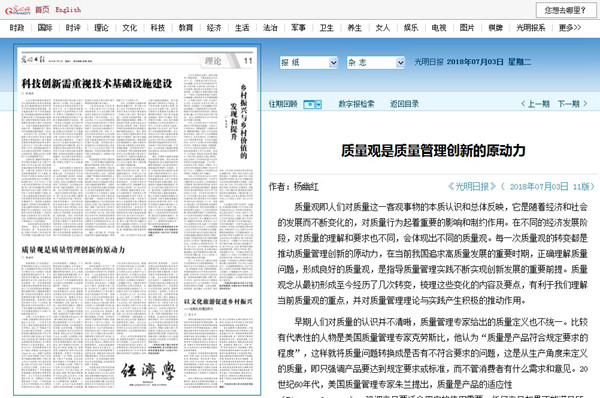Click the author name 杨幽红
Image resolution: width=600 pixels, height=398 pixels.
coord(306,187)
